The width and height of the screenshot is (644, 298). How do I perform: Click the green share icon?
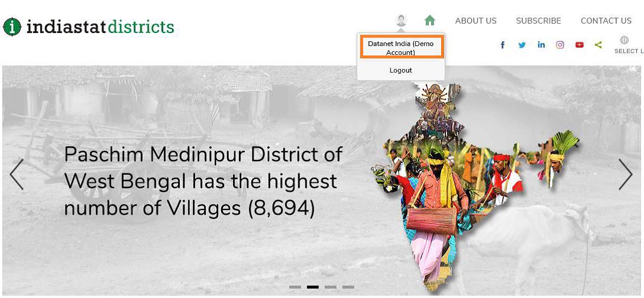pyautogui.click(x=599, y=45)
